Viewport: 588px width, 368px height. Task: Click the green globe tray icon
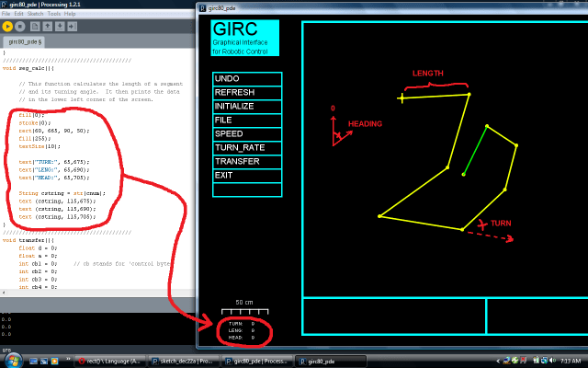[514, 361]
